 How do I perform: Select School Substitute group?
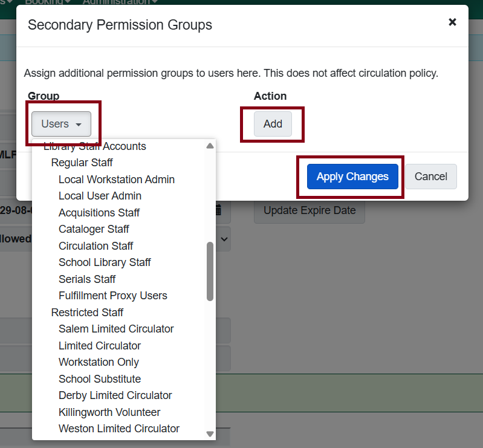tap(100, 379)
